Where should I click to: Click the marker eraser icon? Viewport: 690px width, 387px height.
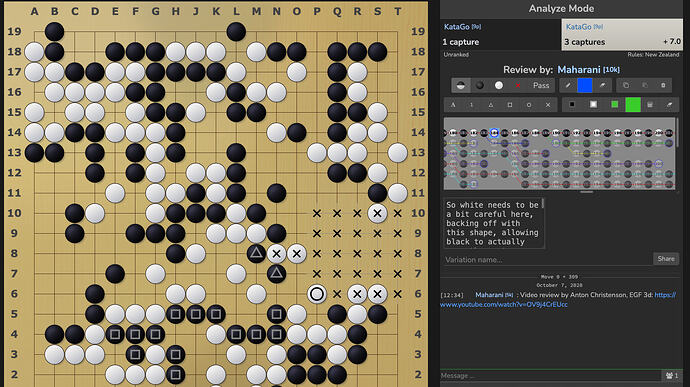(669, 105)
